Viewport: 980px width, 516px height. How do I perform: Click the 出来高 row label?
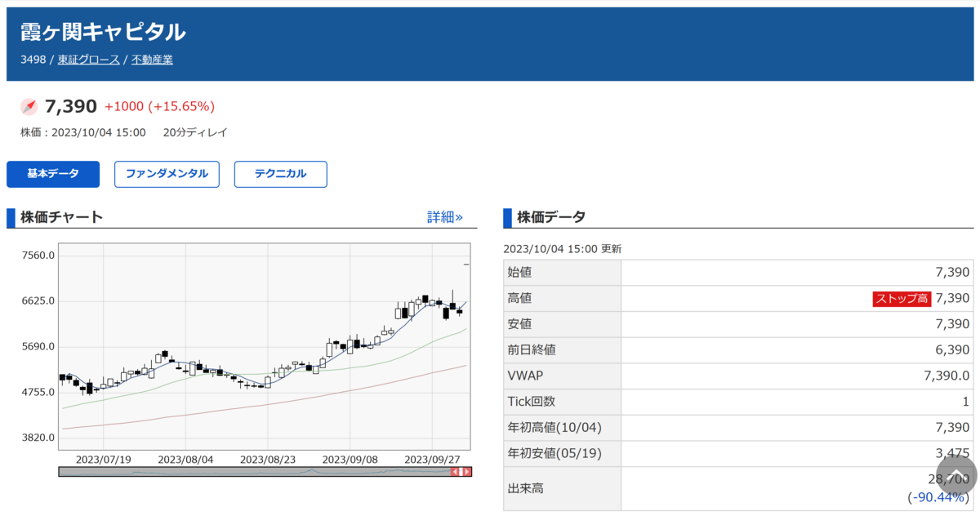click(x=526, y=489)
